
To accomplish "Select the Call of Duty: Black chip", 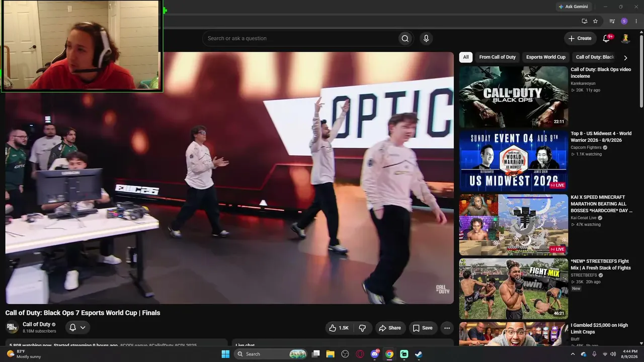I will (595, 57).
